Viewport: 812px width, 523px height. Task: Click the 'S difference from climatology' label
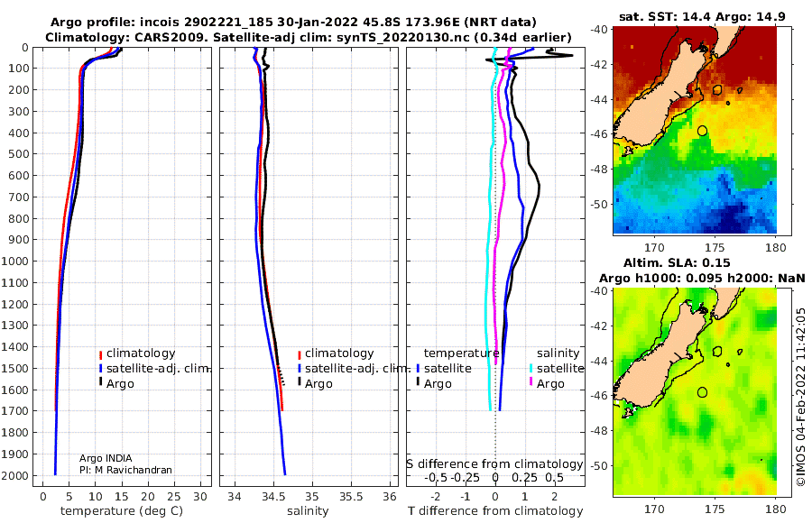[494, 463]
